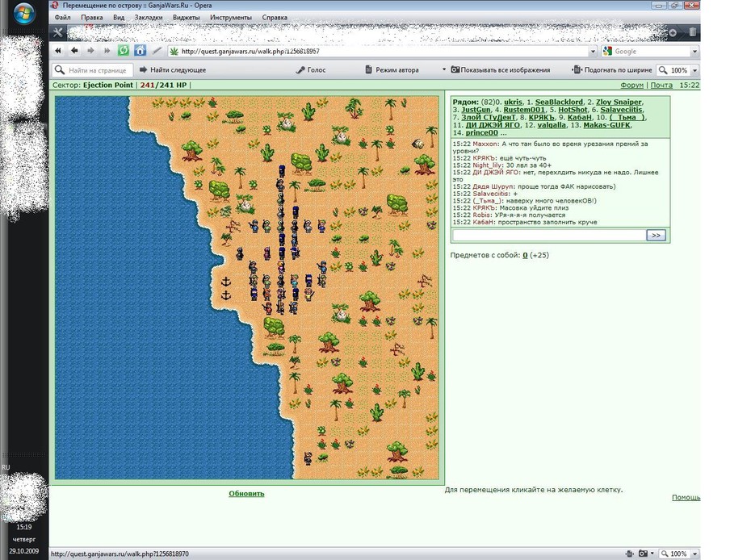The image size is (751, 560).
Task: Click the Обновить link
Action: click(x=246, y=494)
